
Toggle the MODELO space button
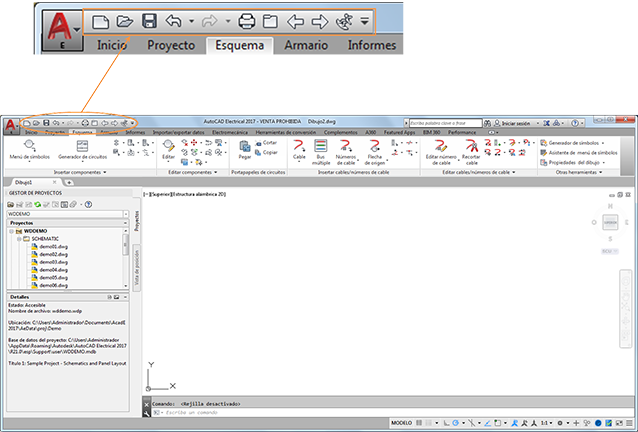coord(402,423)
